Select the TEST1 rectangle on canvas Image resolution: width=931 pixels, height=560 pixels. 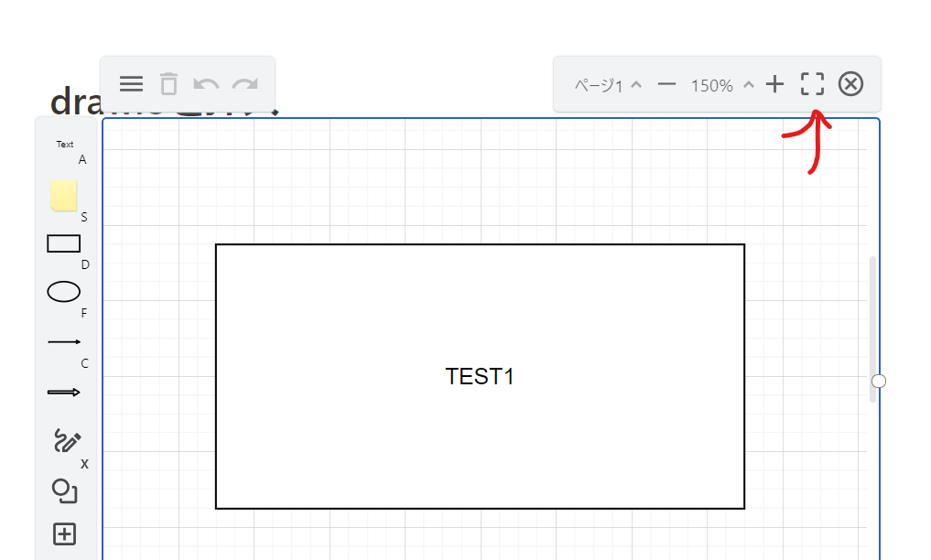point(480,376)
